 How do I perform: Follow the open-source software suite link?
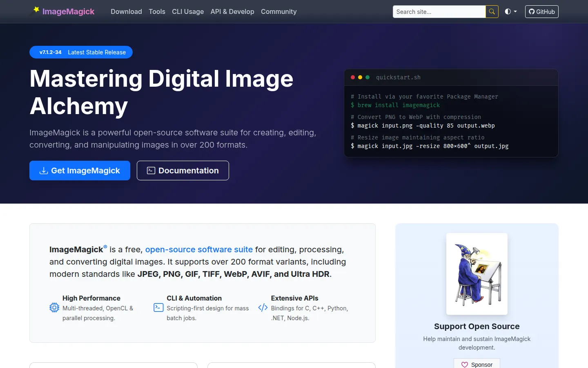click(x=199, y=249)
